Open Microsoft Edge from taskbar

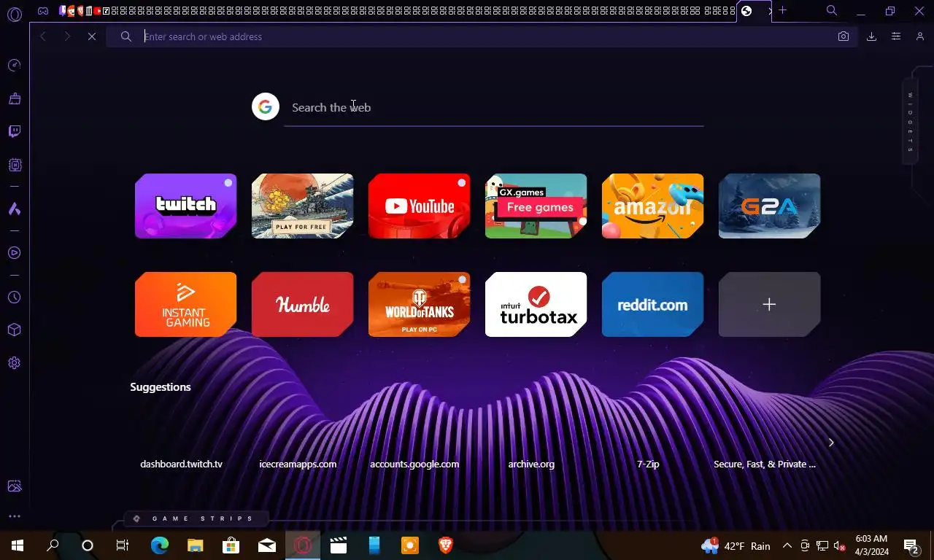coord(159,545)
